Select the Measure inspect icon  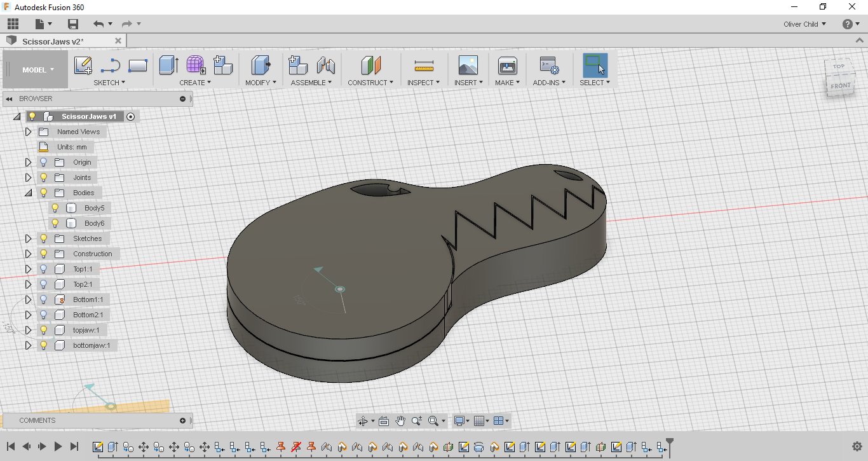[424, 65]
